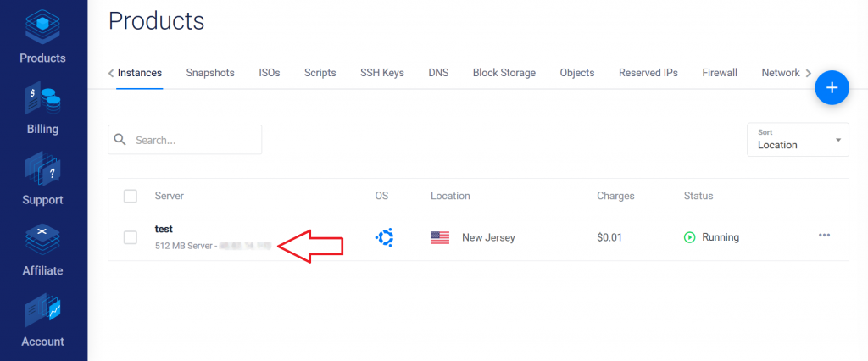Open the Firewall tab
This screenshot has height=361, width=868.
pos(720,73)
